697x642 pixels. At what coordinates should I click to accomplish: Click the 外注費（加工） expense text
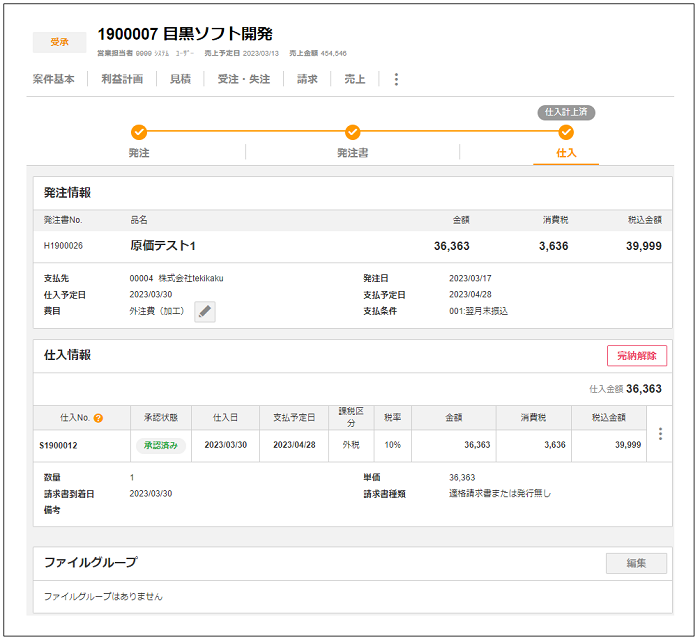tap(156, 311)
